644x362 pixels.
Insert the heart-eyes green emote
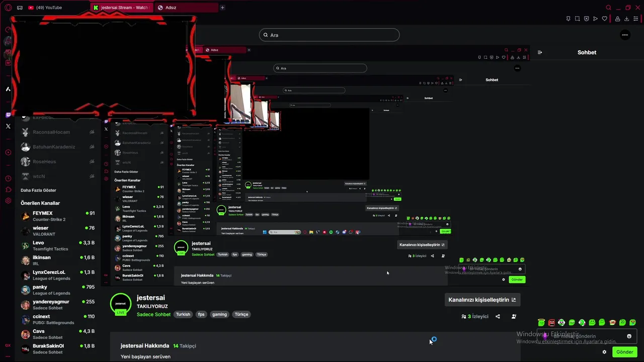(x=632, y=322)
